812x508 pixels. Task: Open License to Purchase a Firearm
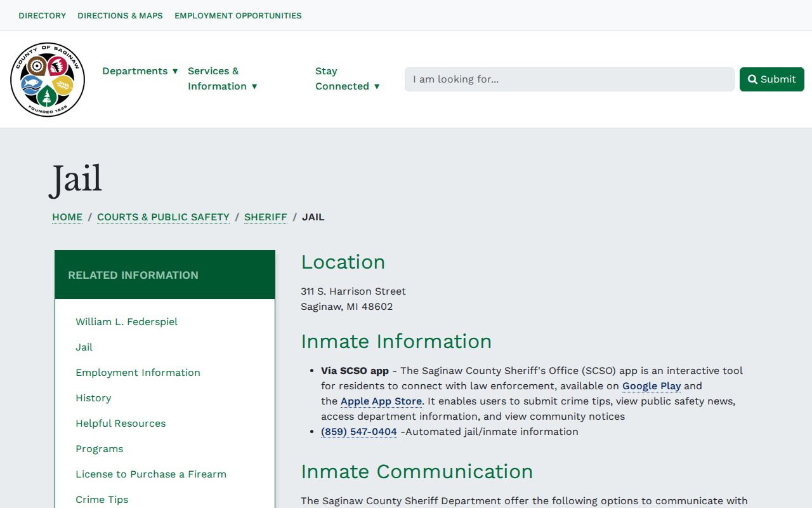tap(151, 474)
